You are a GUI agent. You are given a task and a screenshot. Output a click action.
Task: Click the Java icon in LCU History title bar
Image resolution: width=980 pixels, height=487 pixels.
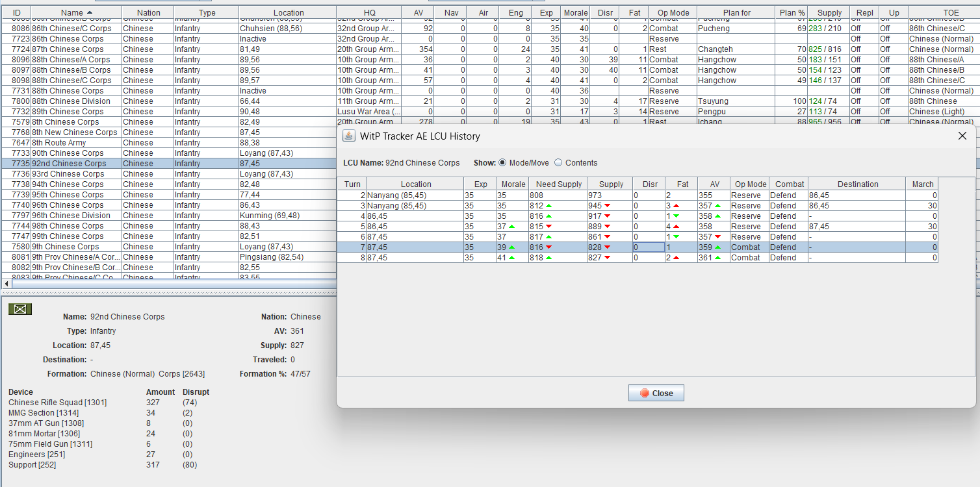pos(349,136)
